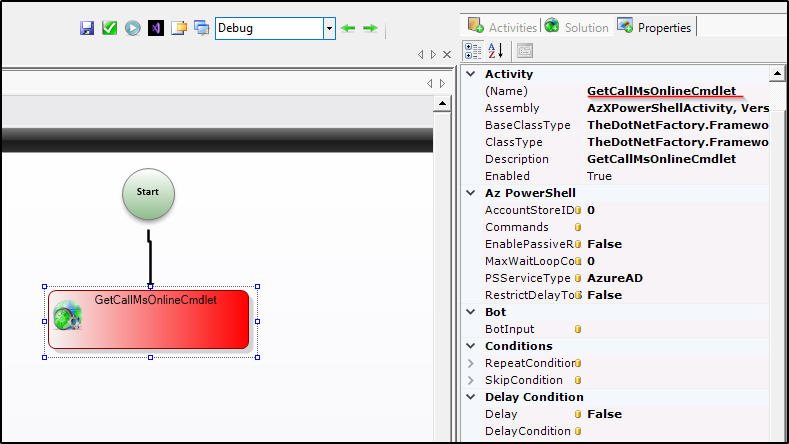Click the (Name) value GetCallMsOnlineCmdlet
The image size is (789, 444).
(x=661, y=91)
